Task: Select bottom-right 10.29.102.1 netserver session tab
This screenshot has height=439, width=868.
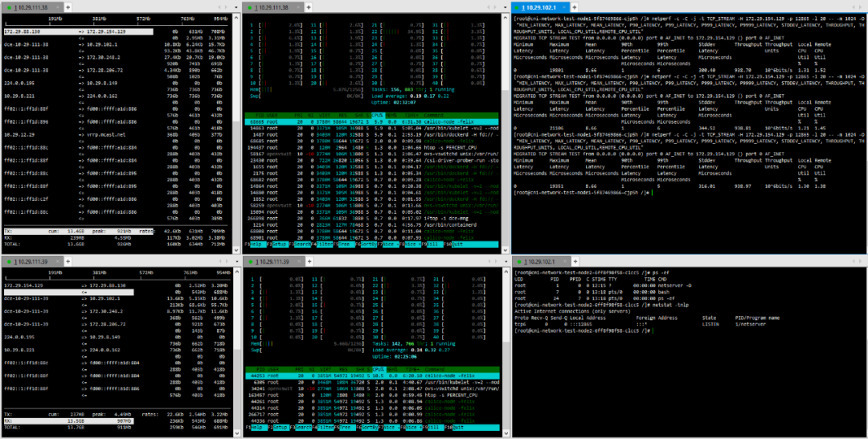Action: [540, 261]
